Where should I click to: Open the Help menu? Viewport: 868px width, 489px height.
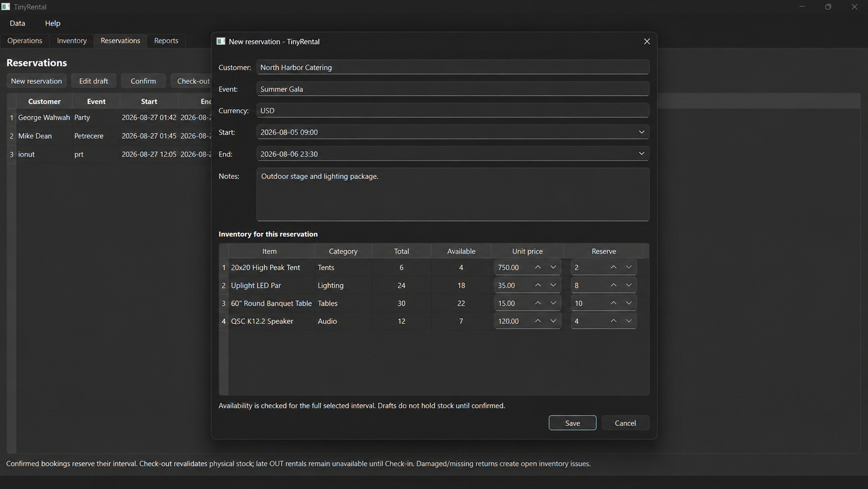click(52, 23)
